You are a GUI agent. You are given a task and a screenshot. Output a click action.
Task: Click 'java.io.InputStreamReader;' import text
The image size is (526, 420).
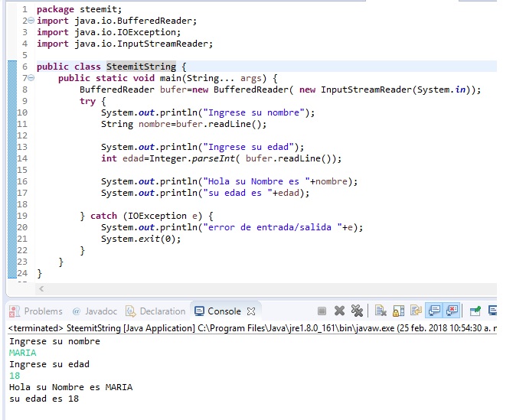(144, 44)
